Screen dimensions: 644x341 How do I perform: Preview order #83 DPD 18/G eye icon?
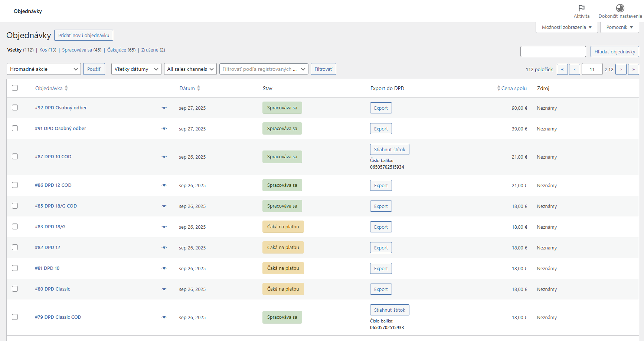pos(164,227)
